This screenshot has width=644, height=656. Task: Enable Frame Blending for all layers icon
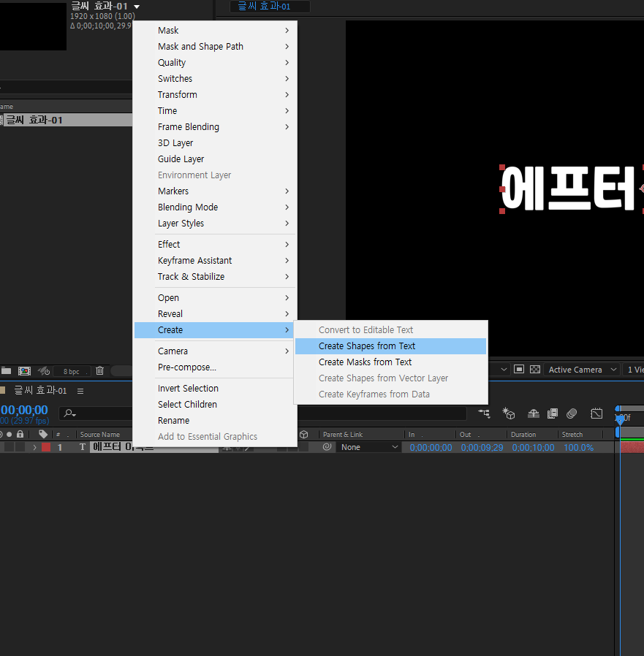(553, 413)
